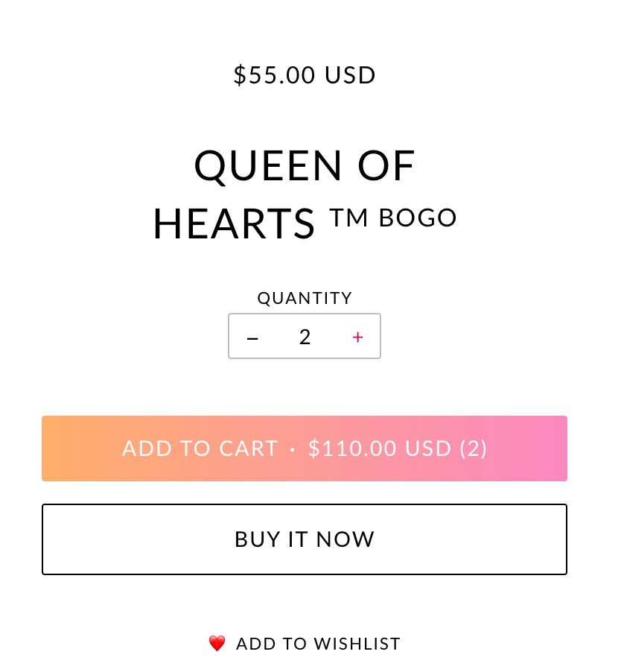Click the quantity number field showing 2
Image resolution: width=621 pixels, height=672 pixels.
[305, 337]
